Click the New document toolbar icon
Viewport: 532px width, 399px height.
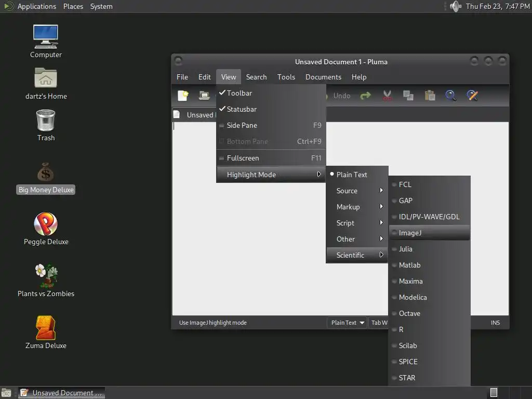click(x=183, y=96)
